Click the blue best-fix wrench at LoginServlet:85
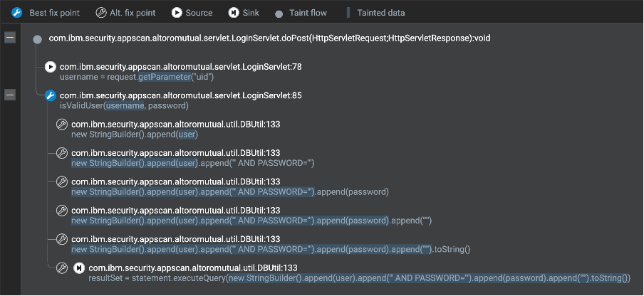The height and width of the screenshot is (296, 644). [x=51, y=95]
